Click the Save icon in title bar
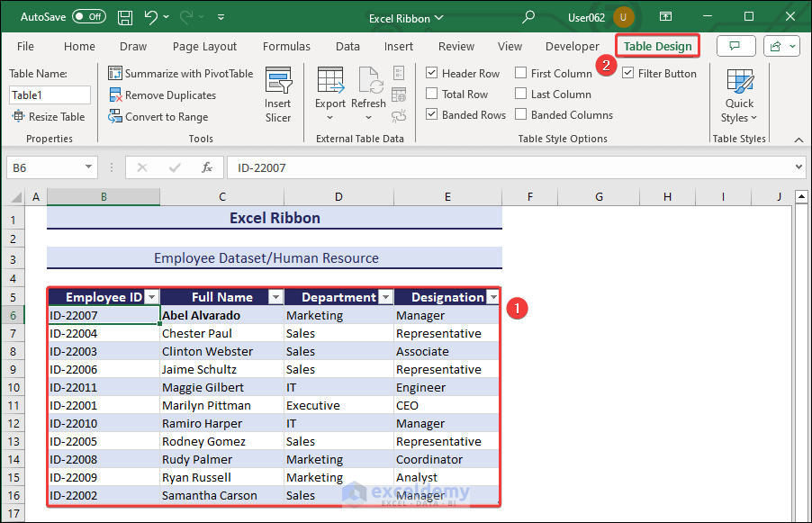812x523 pixels. [x=125, y=17]
